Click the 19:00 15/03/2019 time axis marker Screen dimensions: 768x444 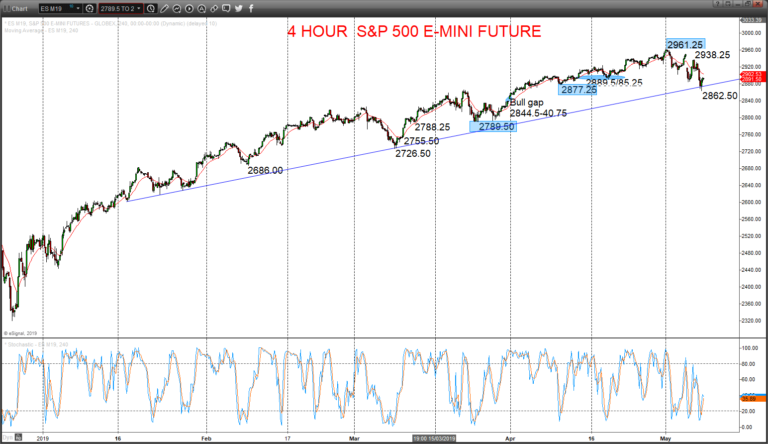(x=434, y=438)
